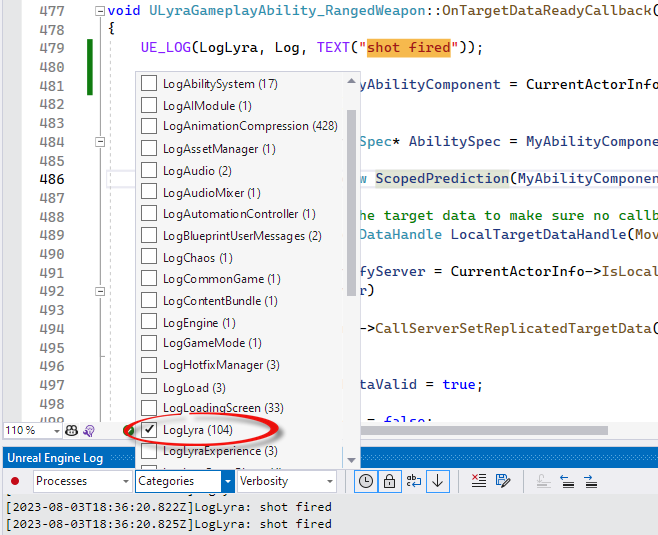This screenshot has height=535, width=658.
Task: Click the right-arrow indent icon in the log toolbar
Action: tap(591, 481)
